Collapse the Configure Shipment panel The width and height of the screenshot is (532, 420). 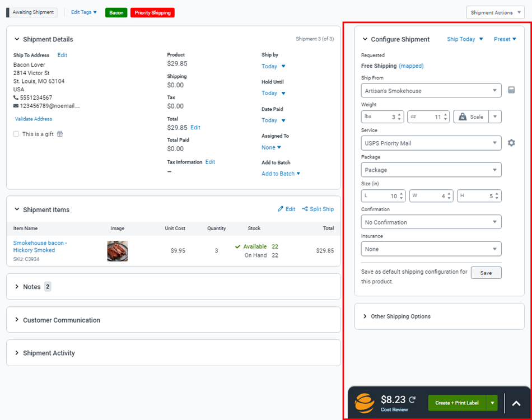tap(365, 39)
